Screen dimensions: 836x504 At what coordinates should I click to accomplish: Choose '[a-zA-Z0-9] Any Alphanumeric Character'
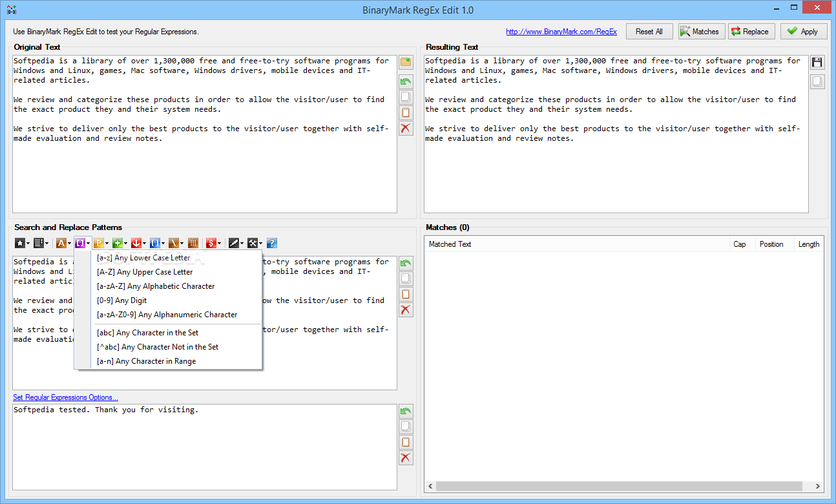pyautogui.click(x=168, y=315)
